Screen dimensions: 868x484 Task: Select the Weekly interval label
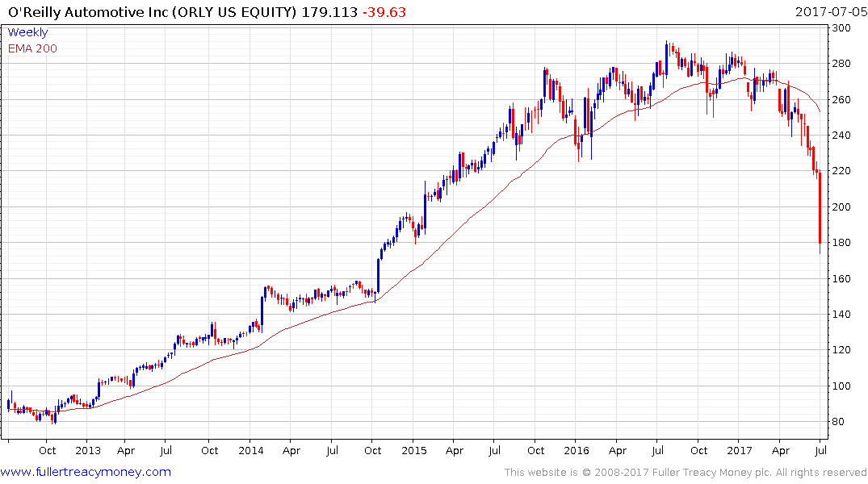point(27,32)
